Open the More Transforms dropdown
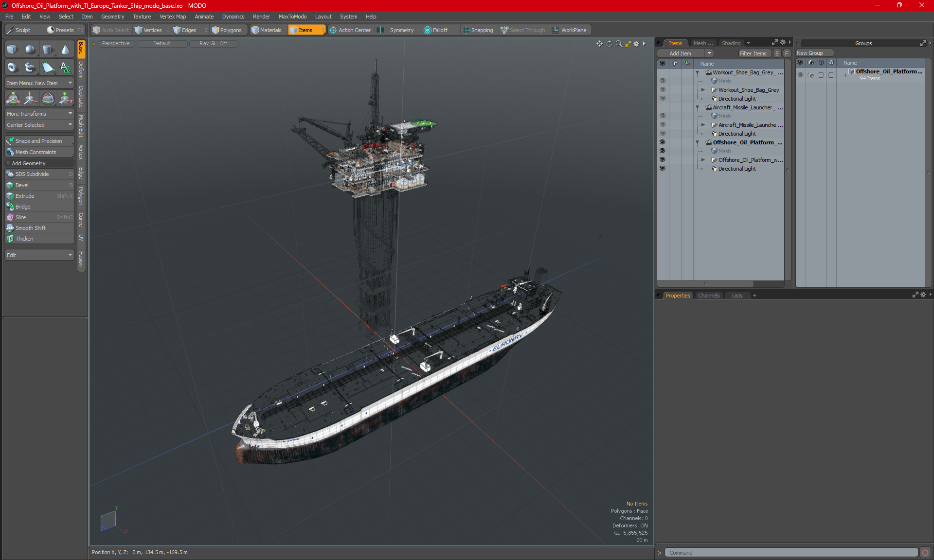The height and width of the screenshot is (560, 934). [39, 114]
